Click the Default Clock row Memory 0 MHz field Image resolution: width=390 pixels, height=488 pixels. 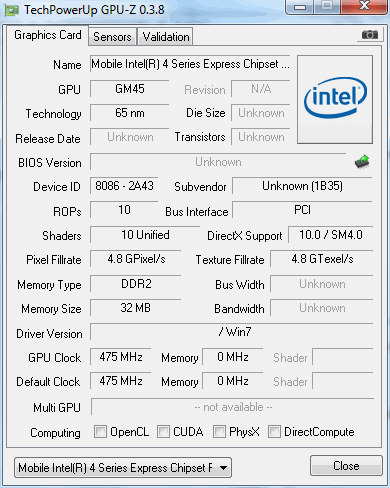pos(233,381)
